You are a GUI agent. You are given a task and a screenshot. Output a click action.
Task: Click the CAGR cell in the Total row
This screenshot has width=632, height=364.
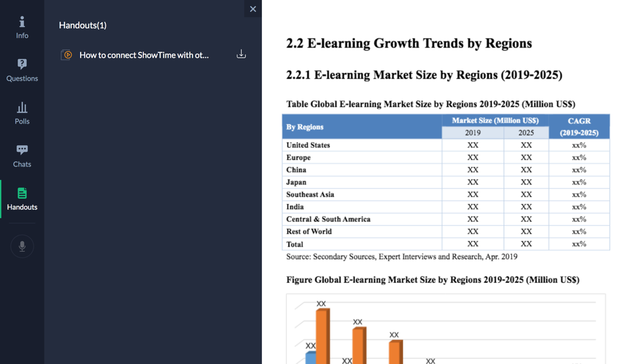[x=579, y=244]
